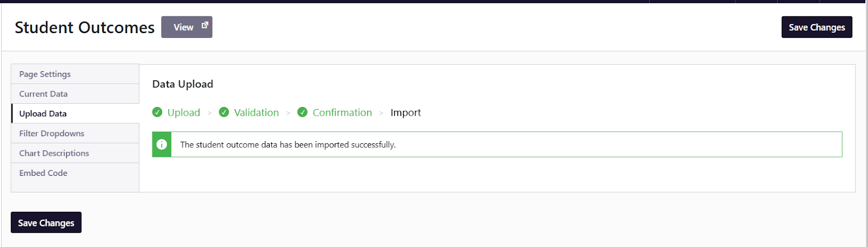This screenshot has height=247, width=868.
Task: Open the Page Settings tab
Action: 45,74
